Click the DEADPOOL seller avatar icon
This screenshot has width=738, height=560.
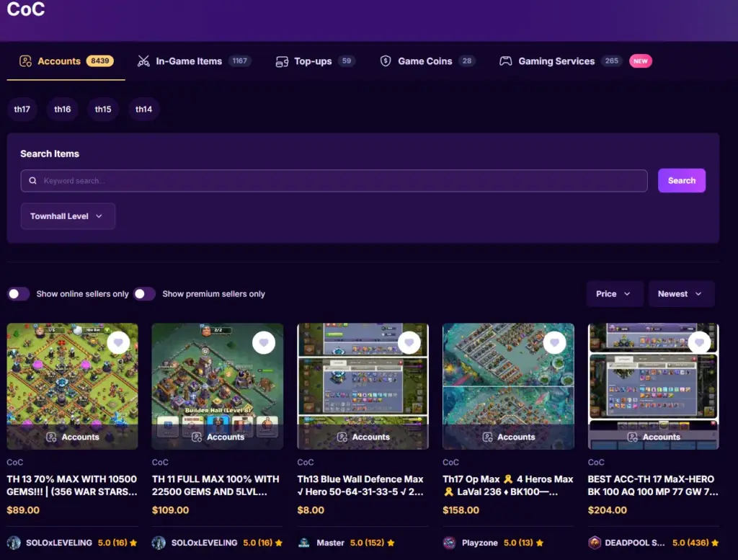point(595,543)
